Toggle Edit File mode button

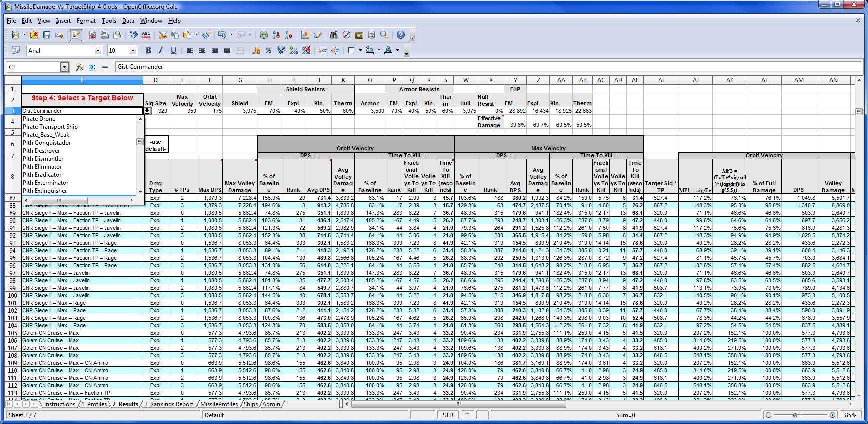pos(76,35)
